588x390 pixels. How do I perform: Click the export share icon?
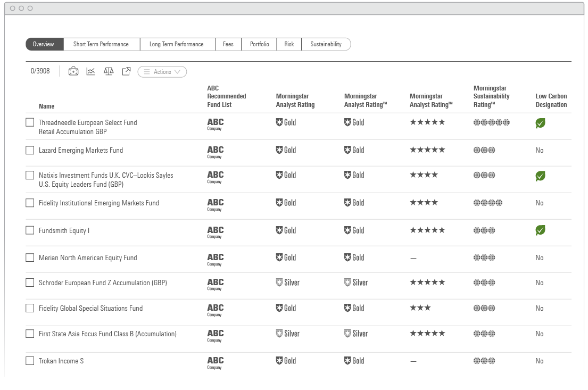(x=126, y=71)
